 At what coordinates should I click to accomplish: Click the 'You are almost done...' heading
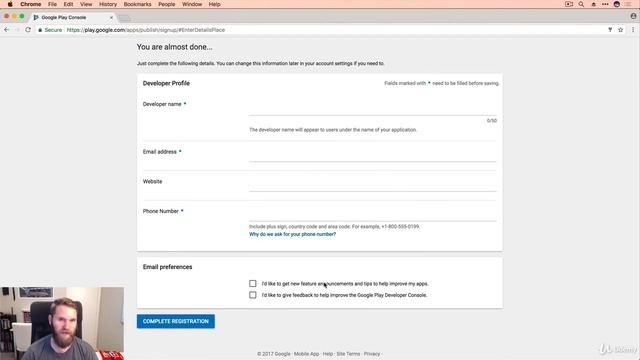click(174, 47)
